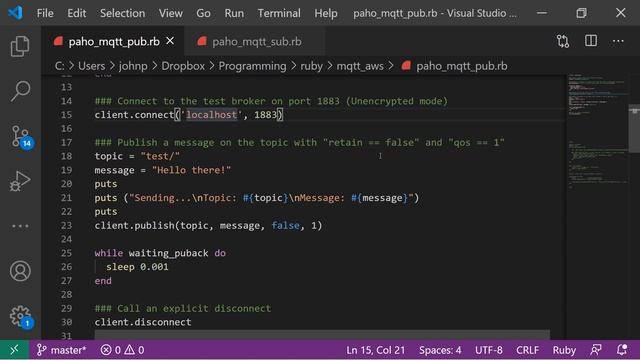Click line number 15 in the gutter
640x360 pixels.
coord(66,115)
